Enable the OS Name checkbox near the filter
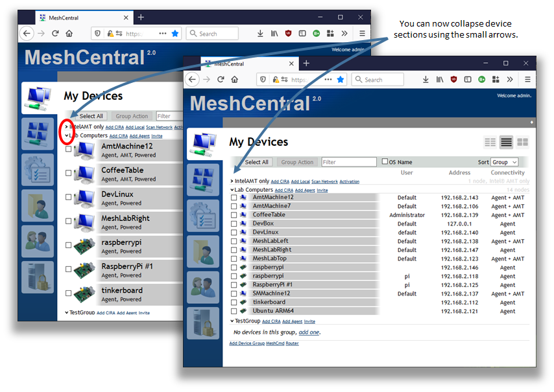This screenshot has height=392, width=554. pyautogui.click(x=386, y=161)
